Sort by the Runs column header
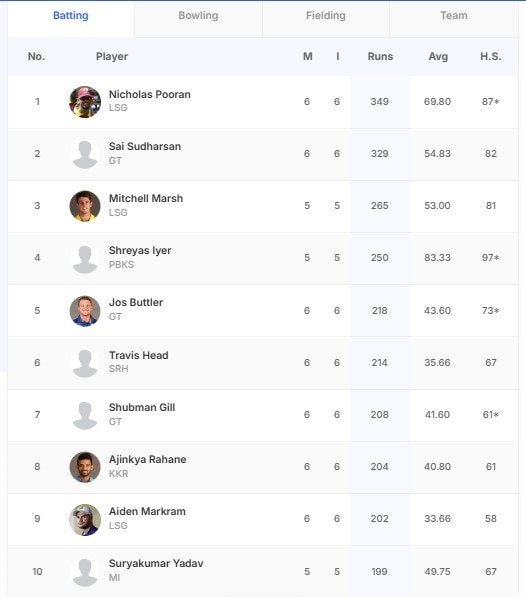 point(380,56)
